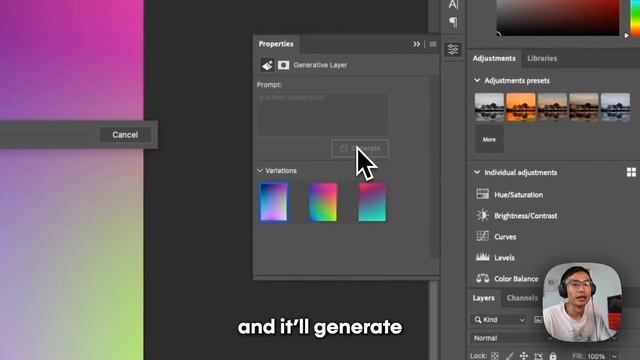This screenshot has width=640, height=360.
Task: Click the Hue/Saturation label
Action: point(518,195)
